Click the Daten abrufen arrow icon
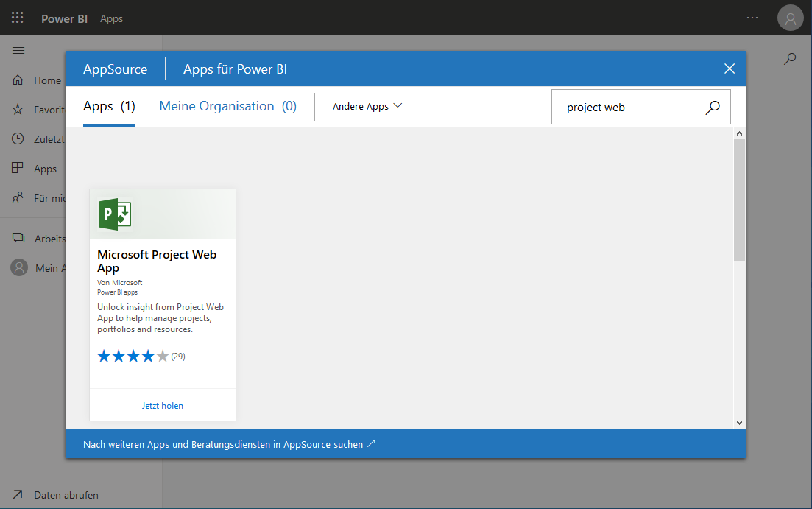 18,494
